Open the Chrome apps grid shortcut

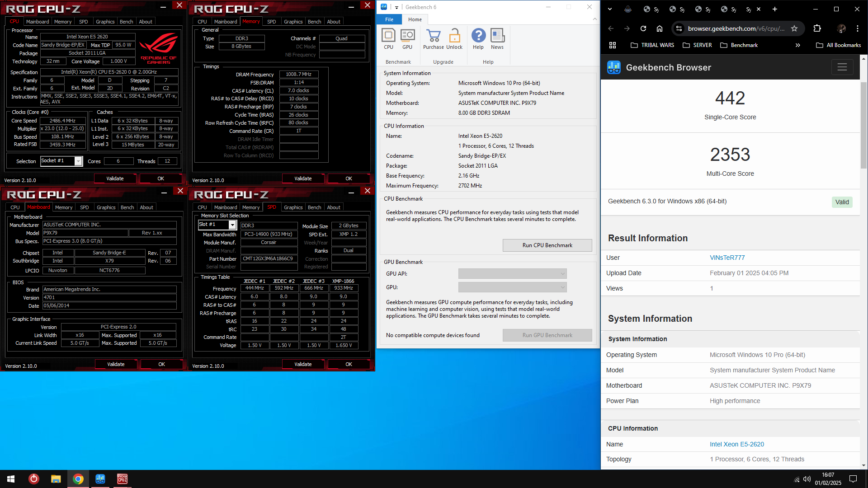(613, 45)
